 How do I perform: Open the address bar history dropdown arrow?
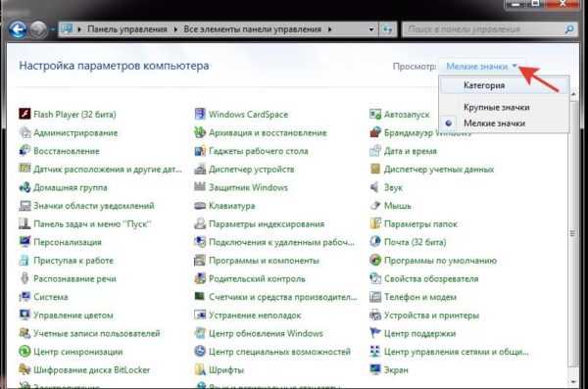click(x=371, y=29)
